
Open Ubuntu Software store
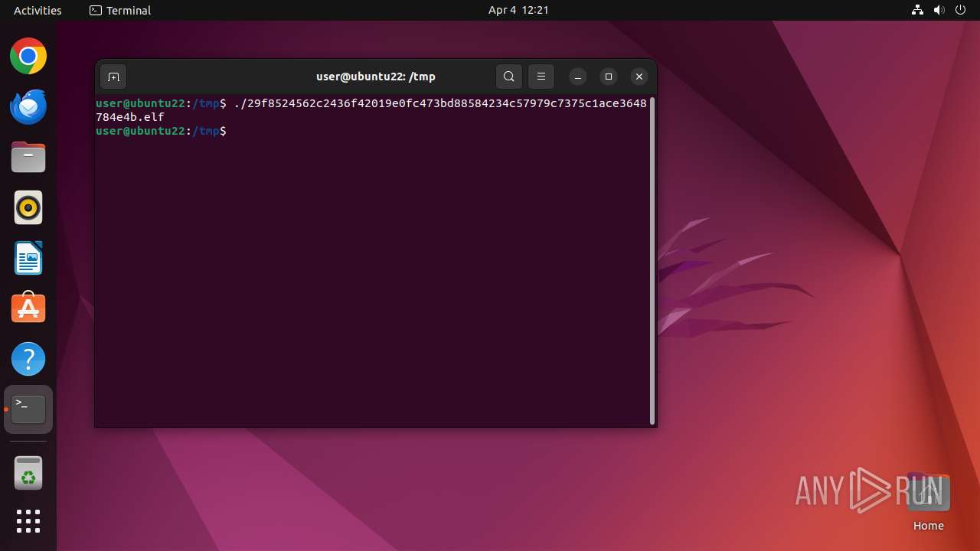(x=28, y=308)
